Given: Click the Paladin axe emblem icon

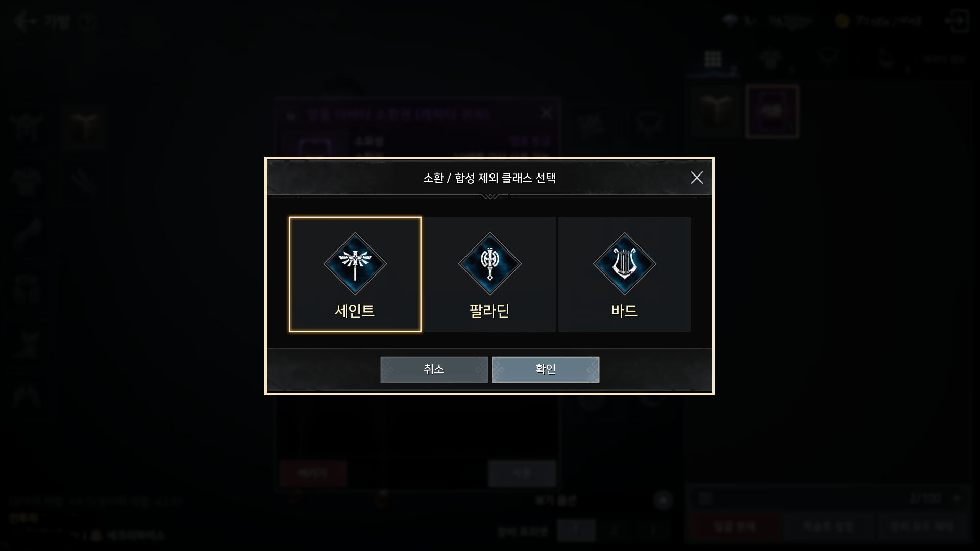Looking at the screenshot, I should tap(489, 264).
